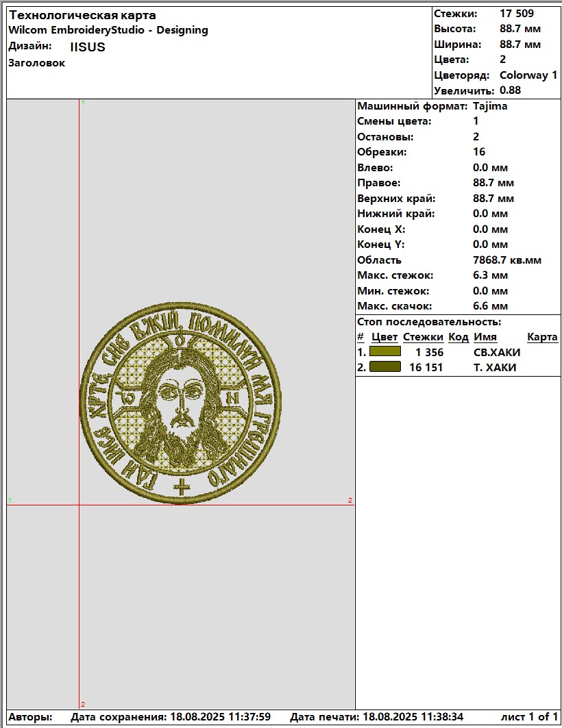
Task: Click the 'Нижний край:' label
Action: [396, 214]
